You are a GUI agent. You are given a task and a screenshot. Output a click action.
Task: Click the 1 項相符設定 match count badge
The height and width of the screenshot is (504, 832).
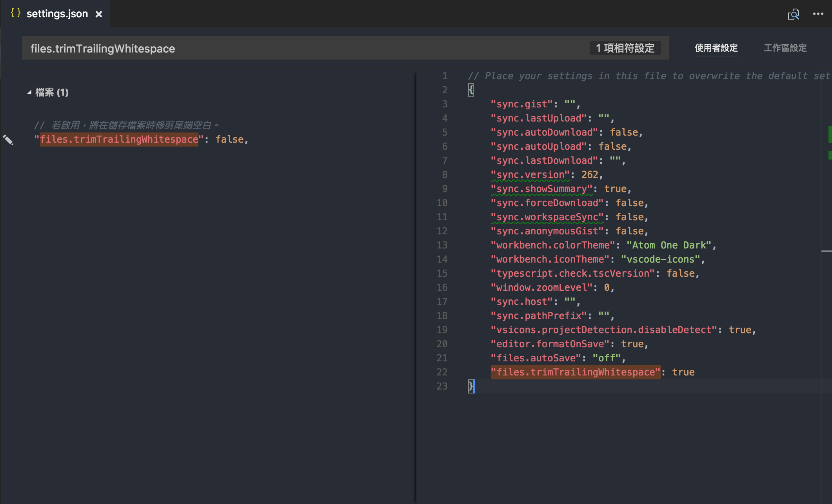point(625,48)
